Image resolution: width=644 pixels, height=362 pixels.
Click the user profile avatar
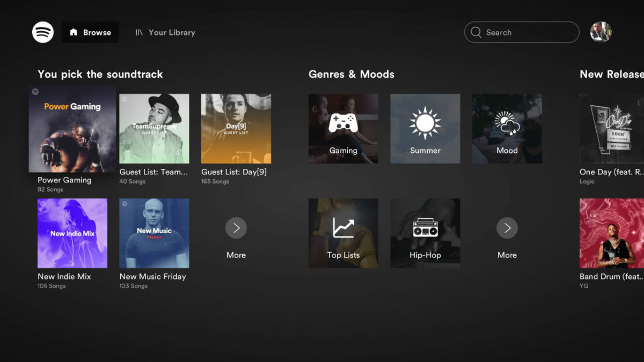(601, 32)
